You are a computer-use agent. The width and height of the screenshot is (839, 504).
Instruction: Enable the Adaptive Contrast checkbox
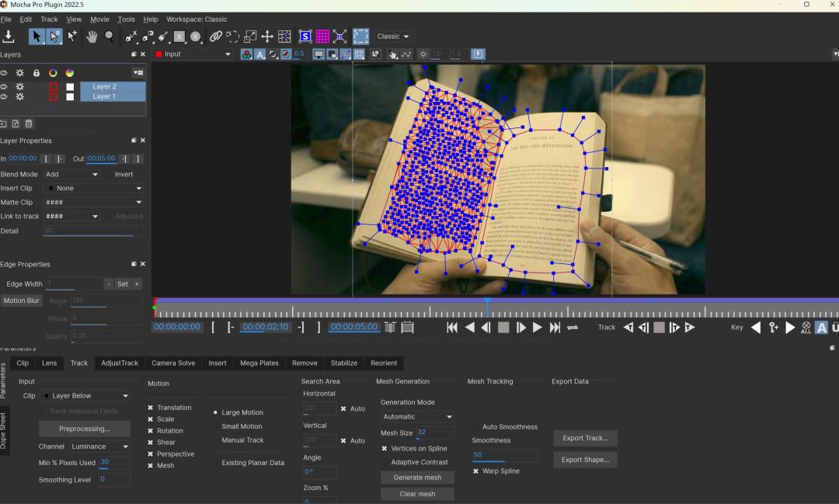click(385, 462)
